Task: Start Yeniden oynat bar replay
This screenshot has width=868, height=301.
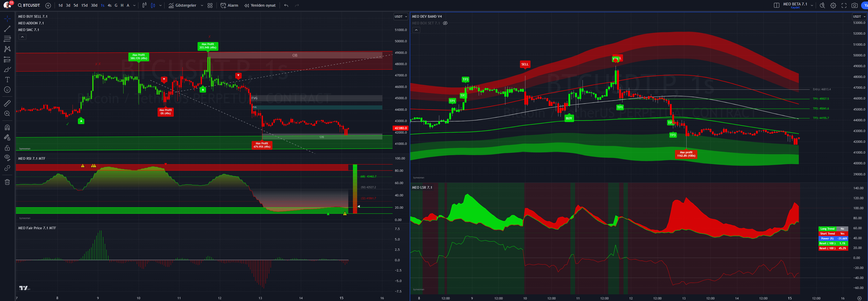Action: pyautogui.click(x=260, y=5)
